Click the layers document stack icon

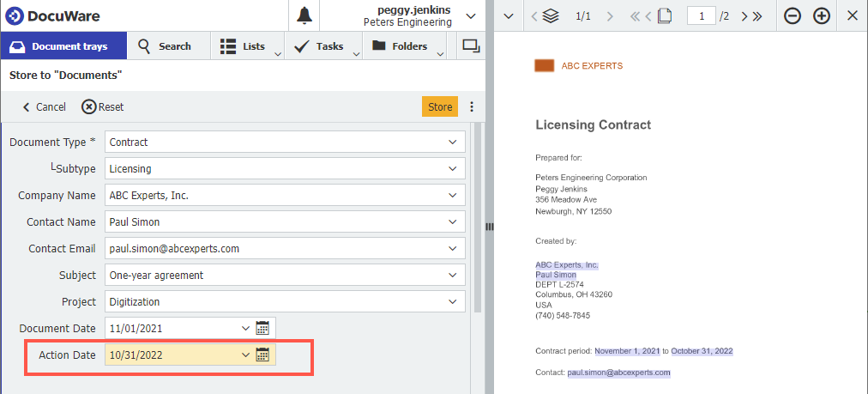(551, 16)
